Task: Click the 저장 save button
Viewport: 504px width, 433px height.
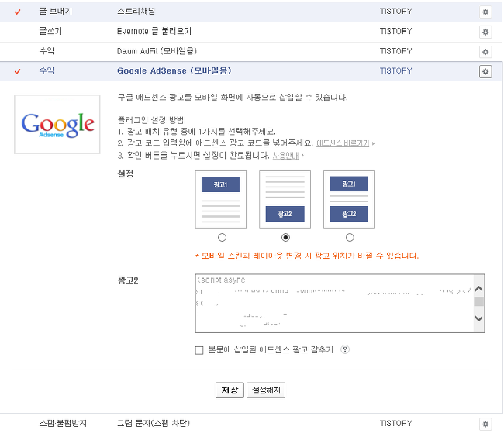Action: click(230, 390)
